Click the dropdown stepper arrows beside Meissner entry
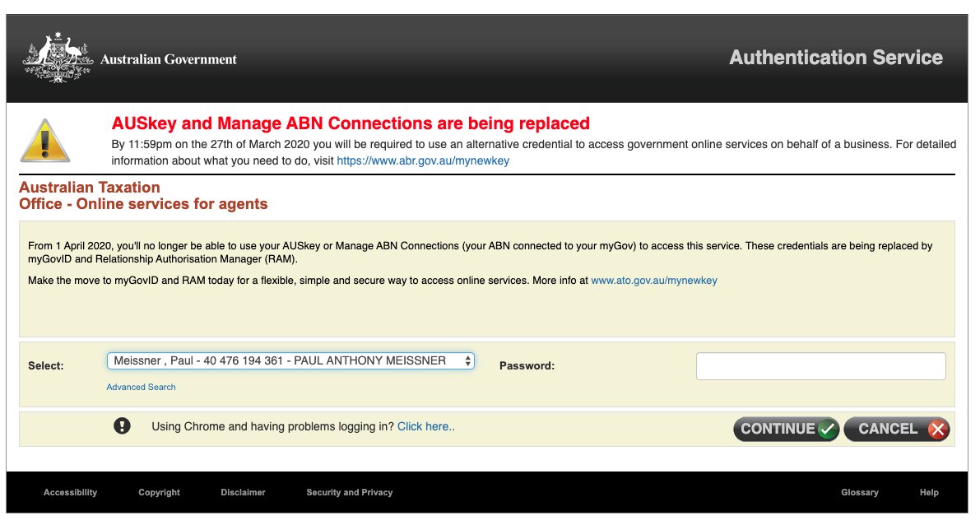 point(469,360)
